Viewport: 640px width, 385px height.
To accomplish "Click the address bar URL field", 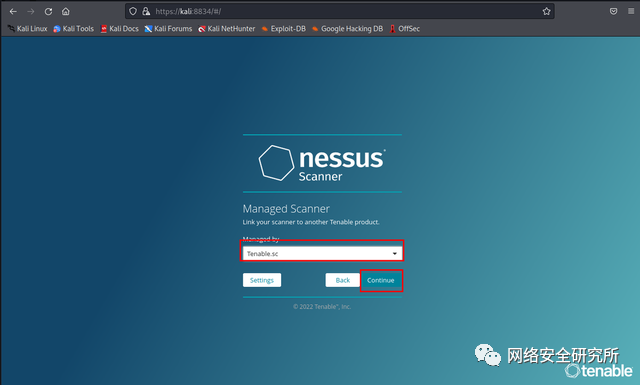I will coord(339,11).
